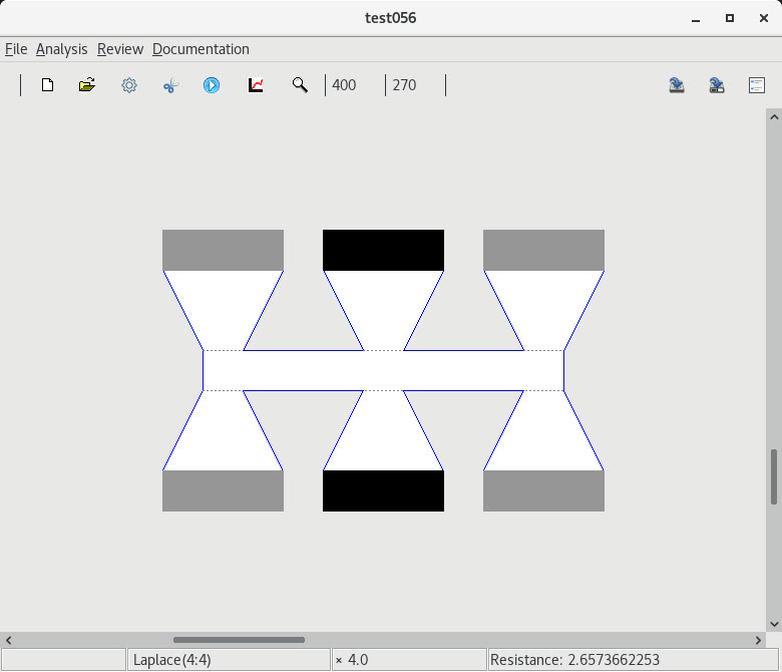Screen dimensions: 782x672
Task: Click the New document icon
Action: tap(47, 85)
